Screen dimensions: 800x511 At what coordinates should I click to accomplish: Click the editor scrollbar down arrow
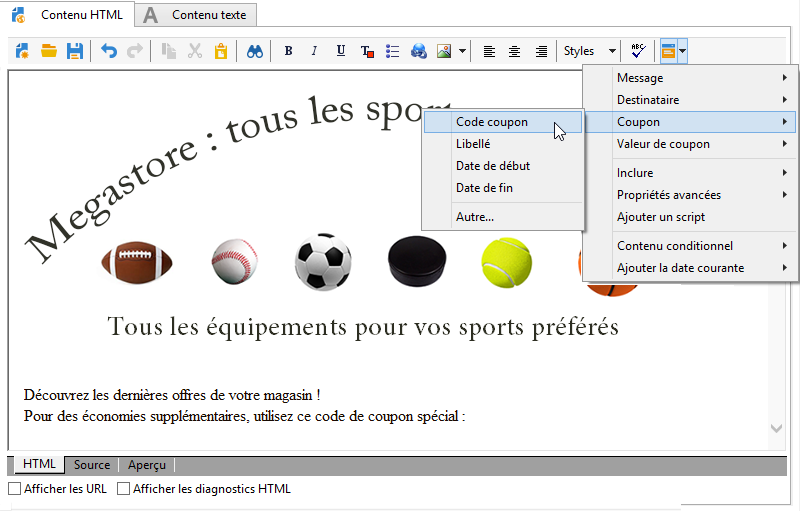777,428
